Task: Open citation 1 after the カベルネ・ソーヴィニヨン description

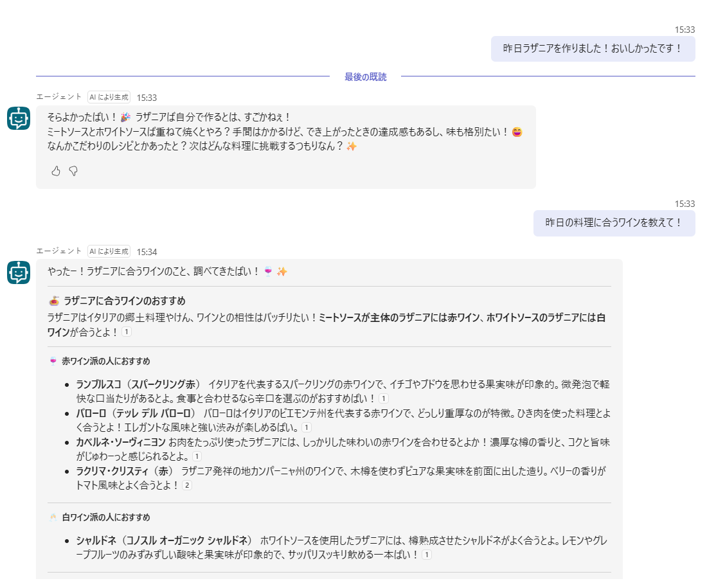Action: (x=197, y=456)
